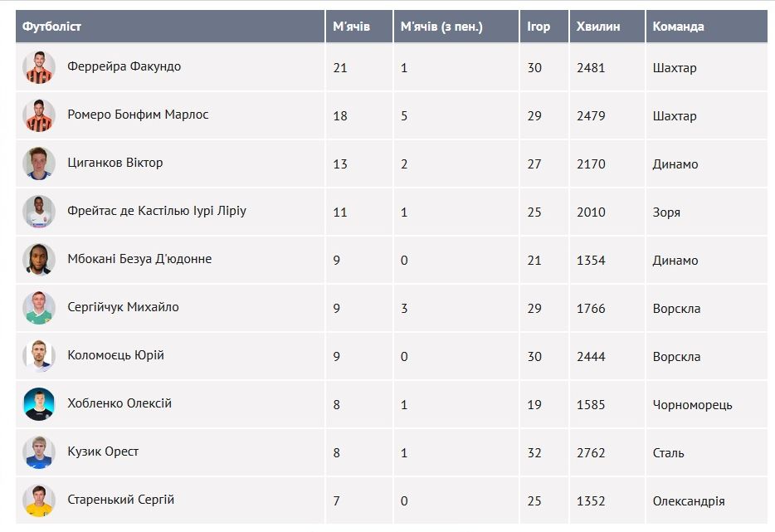The image size is (775, 532).
Task: Click Феррейра Факундо's player photo
Action: click(x=39, y=67)
